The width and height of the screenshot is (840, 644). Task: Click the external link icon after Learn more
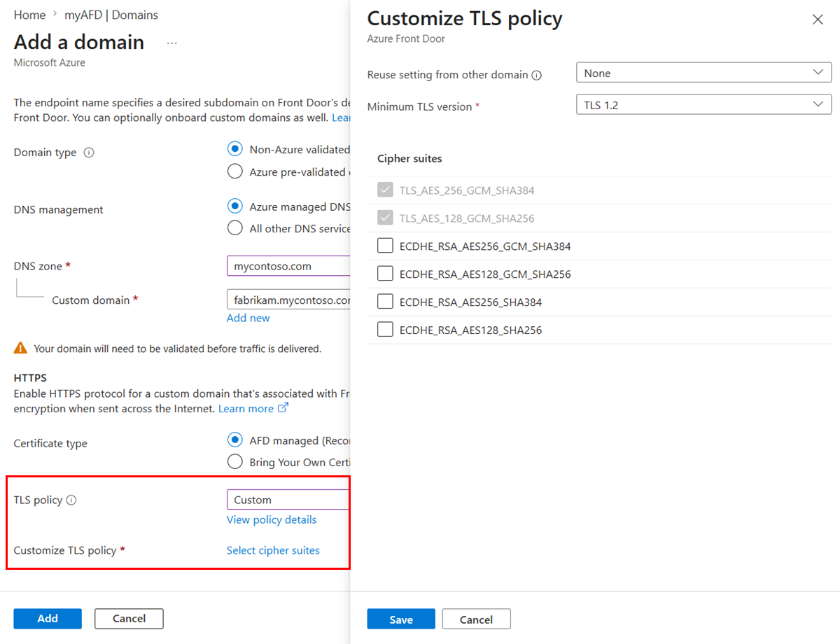tap(283, 408)
